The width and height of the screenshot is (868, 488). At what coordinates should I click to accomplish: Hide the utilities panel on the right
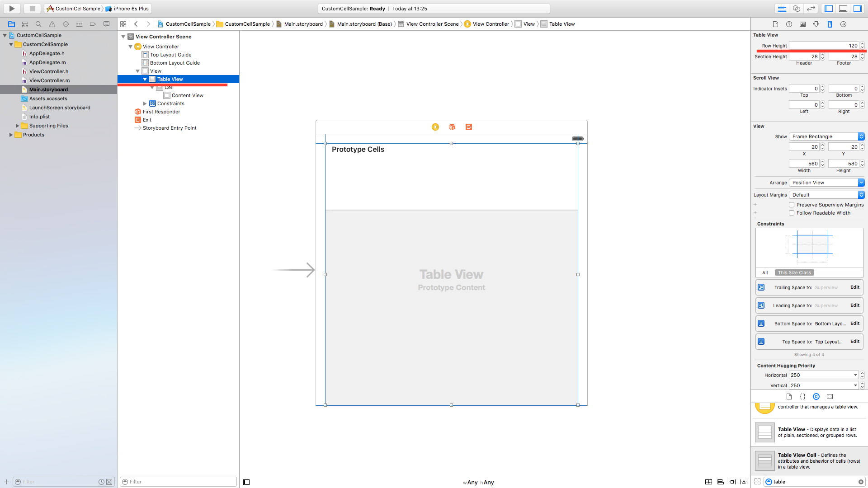click(858, 8)
